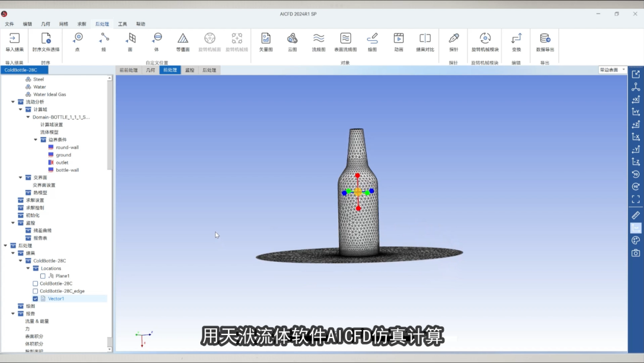Screen dimensions: 644x363
Task: Toggle the ColdBottle-28C checkbox under Locations
Action: click(35, 284)
